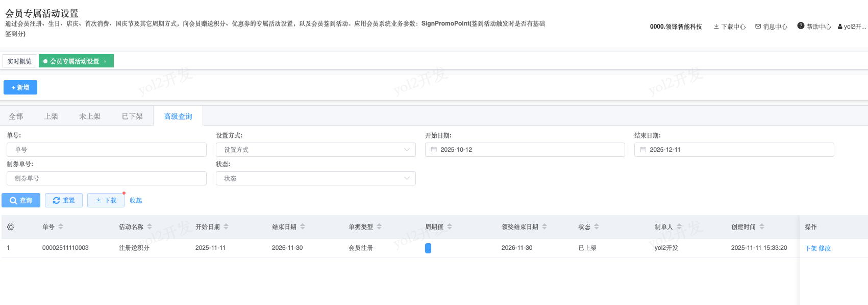This screenshot has height=305, width=868.
Task: Click the 查询 search button
Action: [21, 200]
